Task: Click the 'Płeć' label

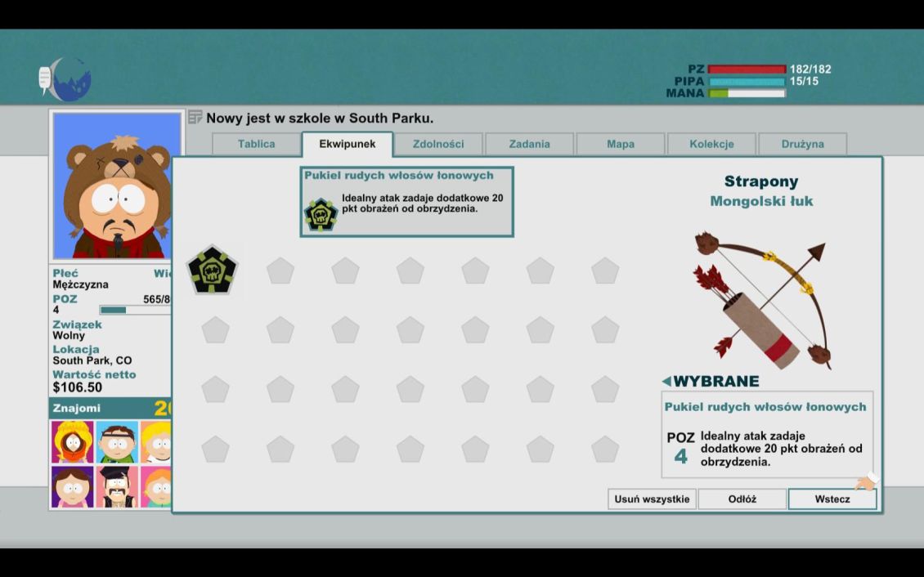Action: tap(65, 273)
